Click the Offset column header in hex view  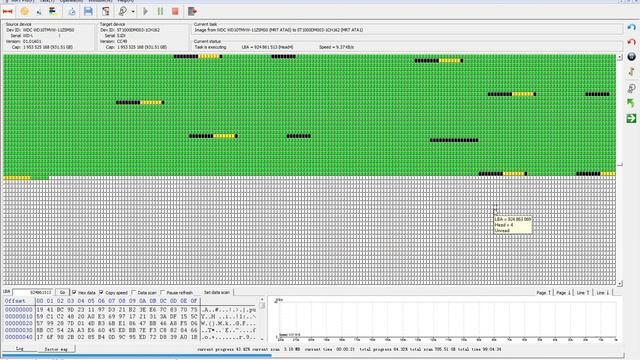(15, 301)
